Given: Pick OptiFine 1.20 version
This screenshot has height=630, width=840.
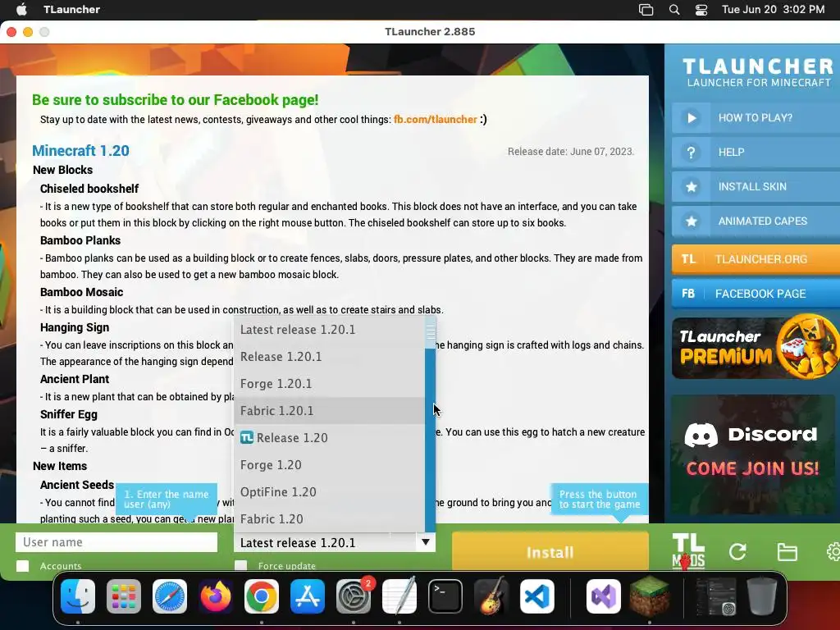Looking at the screenshot, I should pos(329,492).
